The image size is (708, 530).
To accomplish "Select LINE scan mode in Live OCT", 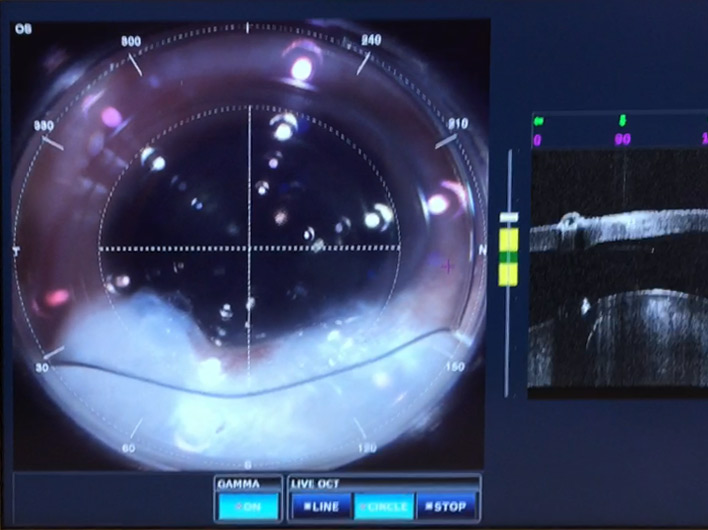I will (x=322, y=506).
